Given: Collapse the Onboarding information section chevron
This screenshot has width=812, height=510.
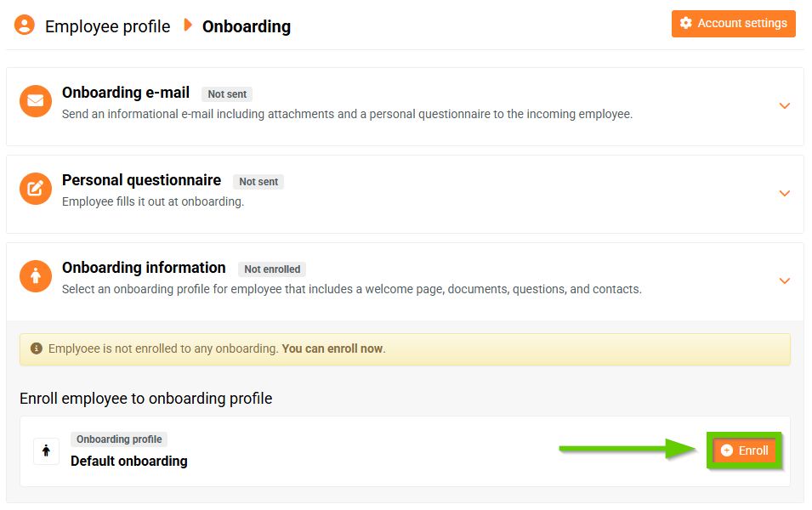Looking at the screenshot, I should pyautogui.click(x=784, y=281).
